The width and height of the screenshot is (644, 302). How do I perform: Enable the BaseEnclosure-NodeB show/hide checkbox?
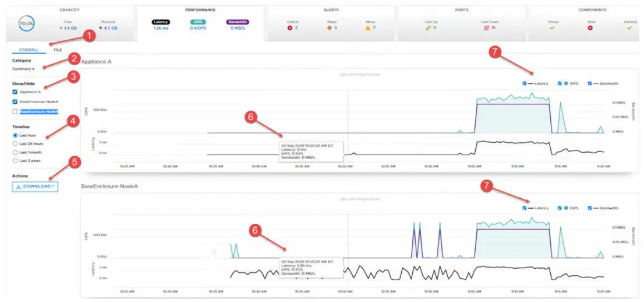[15, 111]
